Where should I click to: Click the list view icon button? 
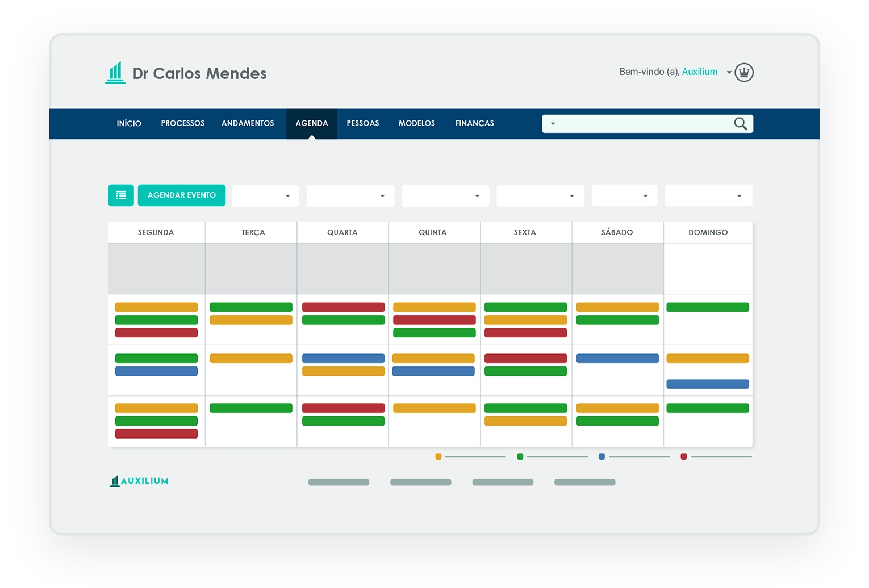click(121, 195)
